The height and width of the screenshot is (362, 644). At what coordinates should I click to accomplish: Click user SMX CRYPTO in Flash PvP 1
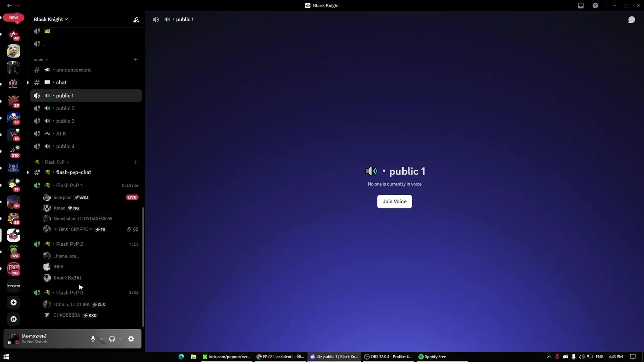91,229
